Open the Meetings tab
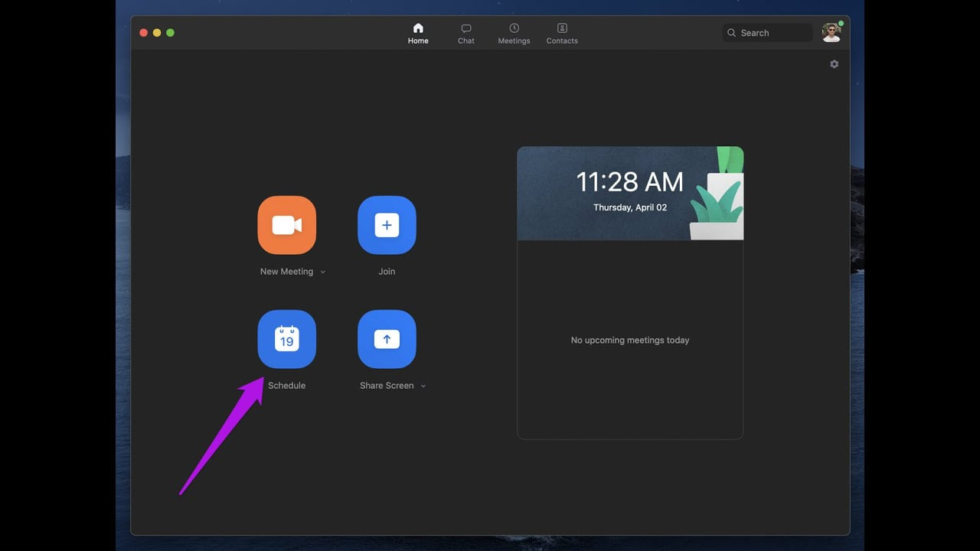The width and height of the screenshot is (980, 551). tap(514, 34)
